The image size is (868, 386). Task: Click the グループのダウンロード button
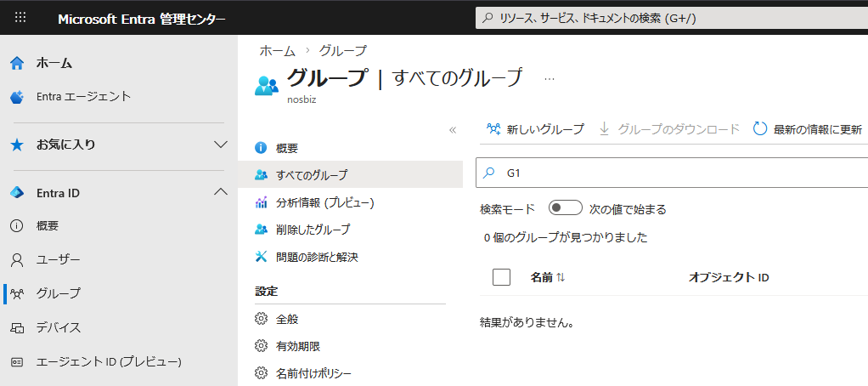[670, 129]
